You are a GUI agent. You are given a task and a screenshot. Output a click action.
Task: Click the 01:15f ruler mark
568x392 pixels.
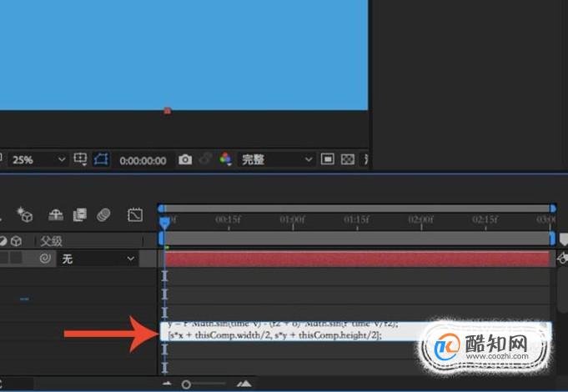[356, 219]
